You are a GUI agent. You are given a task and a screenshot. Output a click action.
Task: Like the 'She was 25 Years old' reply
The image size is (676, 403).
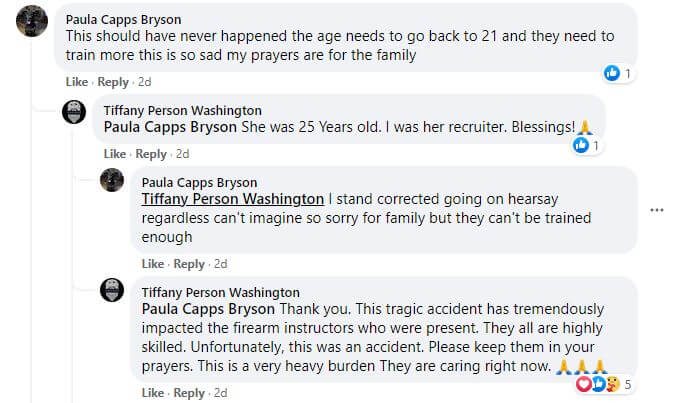pyautogui.click(x=115, y=154)
